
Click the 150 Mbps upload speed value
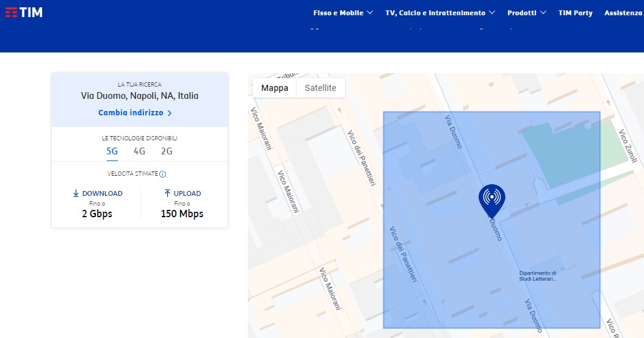click(182, 214)
